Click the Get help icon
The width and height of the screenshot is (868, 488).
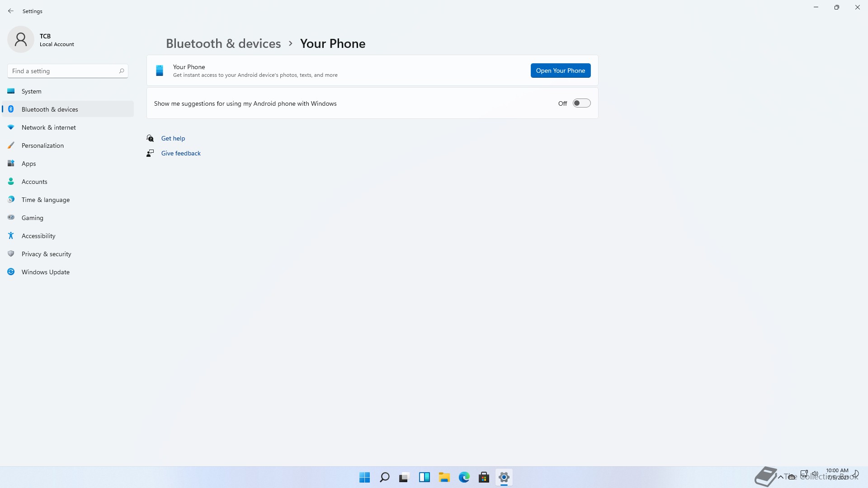150,138
